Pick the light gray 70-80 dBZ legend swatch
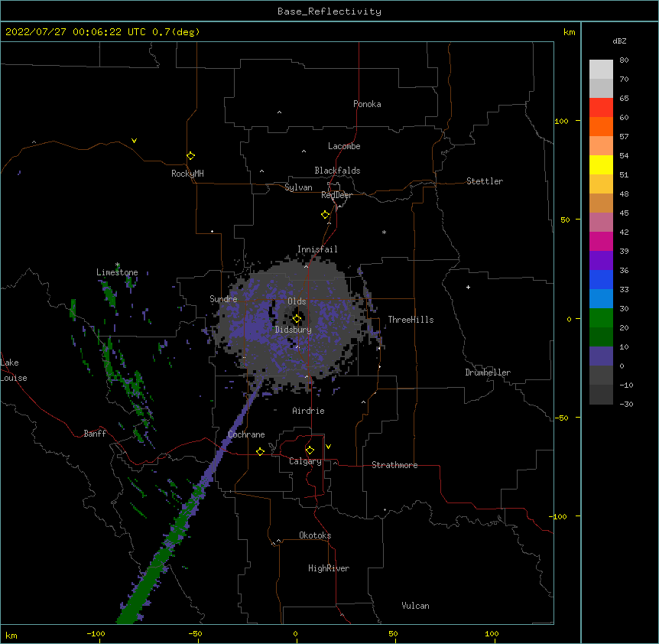 pos(601,70)
